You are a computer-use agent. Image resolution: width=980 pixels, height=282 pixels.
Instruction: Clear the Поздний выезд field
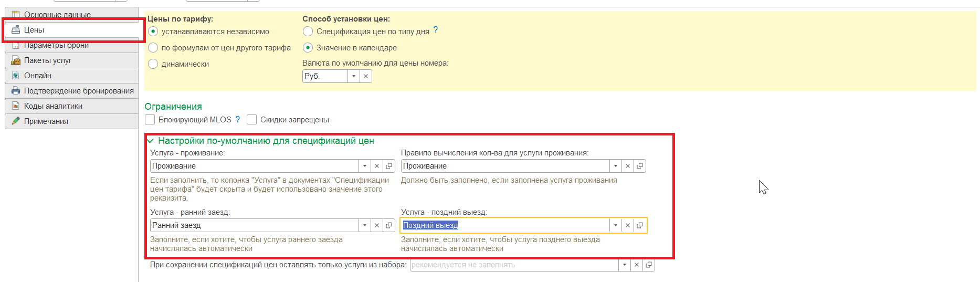point(628,225)
